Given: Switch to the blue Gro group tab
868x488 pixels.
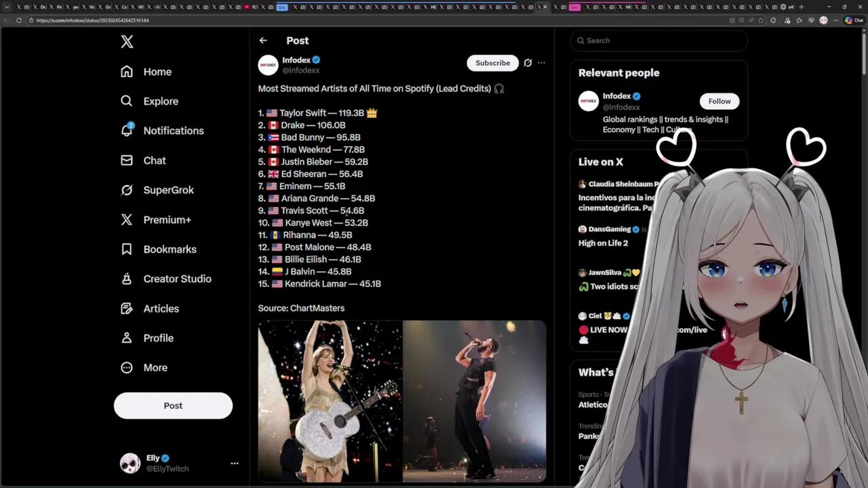Looking at the screenshot, I should point(282,7).
